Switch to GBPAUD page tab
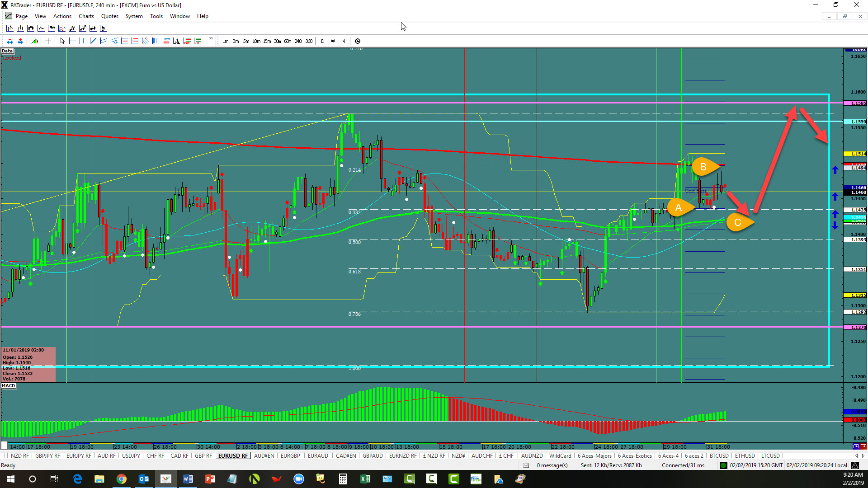 click(373, 455)
